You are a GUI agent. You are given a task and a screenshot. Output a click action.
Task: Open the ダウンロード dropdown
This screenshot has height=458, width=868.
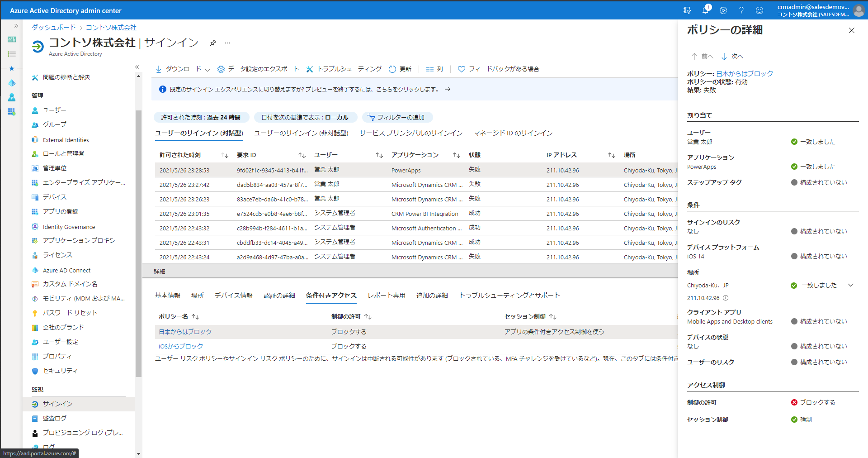[183, 69]
